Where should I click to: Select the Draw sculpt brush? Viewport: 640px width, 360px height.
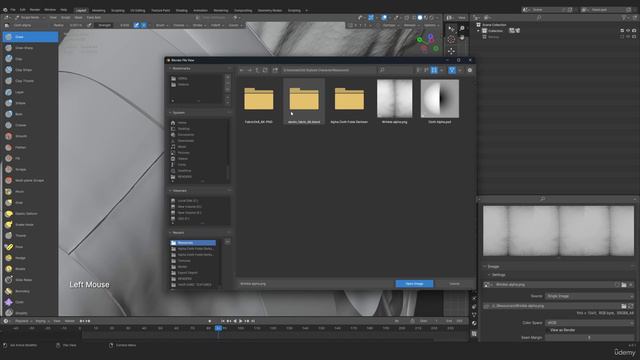click(x=30, y=37)
